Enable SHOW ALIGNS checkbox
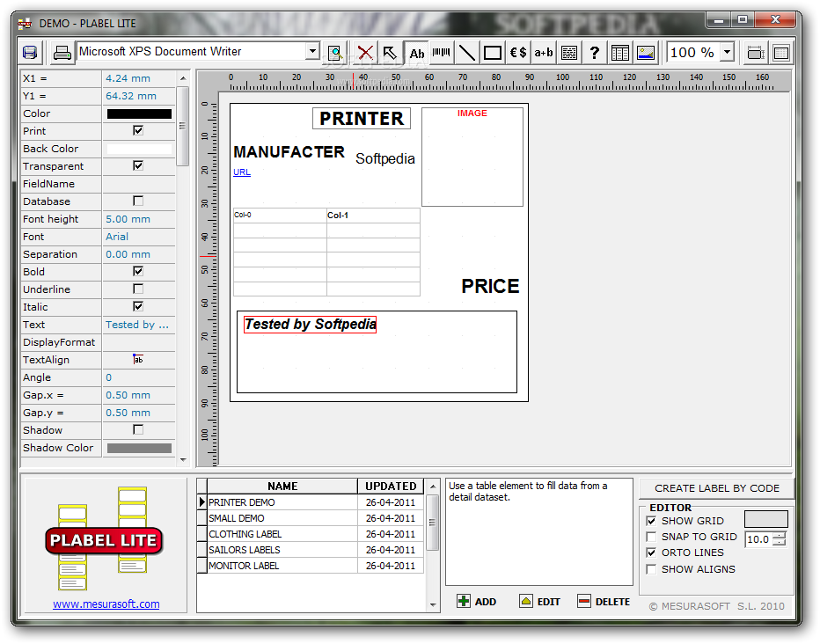This screenshot has width=820, height=644. (x=651, y=569)
